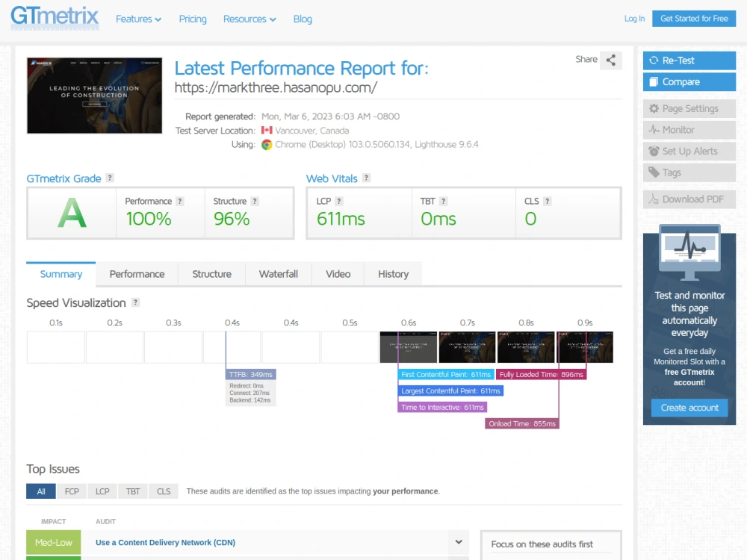Click the Structure score help icon
Screen dimensions: 747x560
pos(255,201)
